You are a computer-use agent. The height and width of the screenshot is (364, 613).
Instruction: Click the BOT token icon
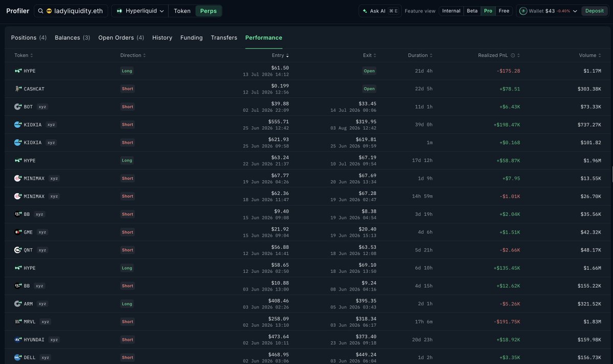pyautogui.click(x=18, y=107)
